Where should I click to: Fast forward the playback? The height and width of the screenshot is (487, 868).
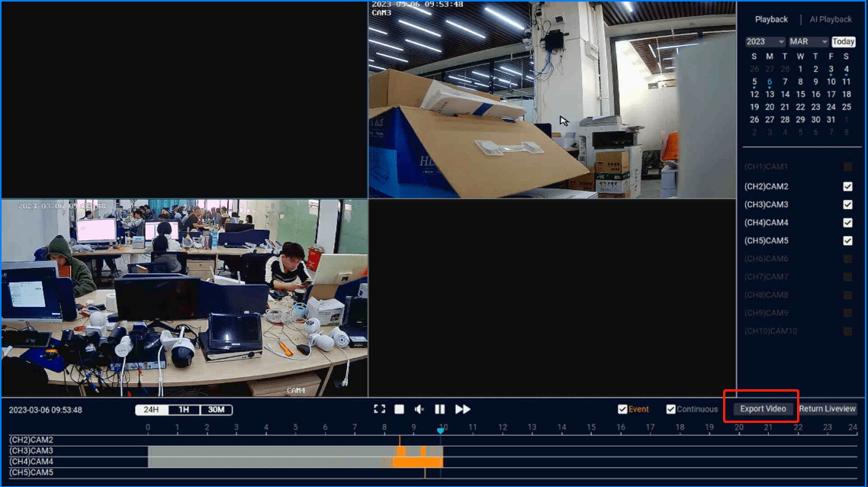click(x=462, y=409)
